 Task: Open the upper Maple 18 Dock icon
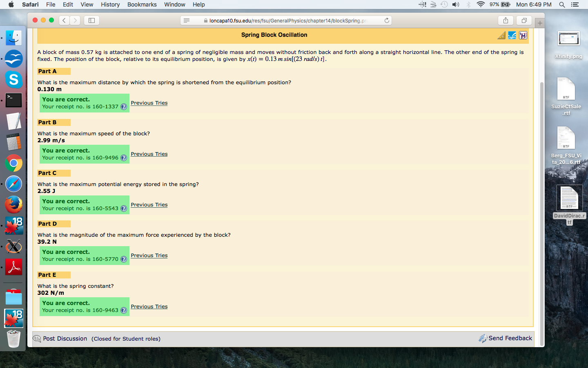coord(13,226)
